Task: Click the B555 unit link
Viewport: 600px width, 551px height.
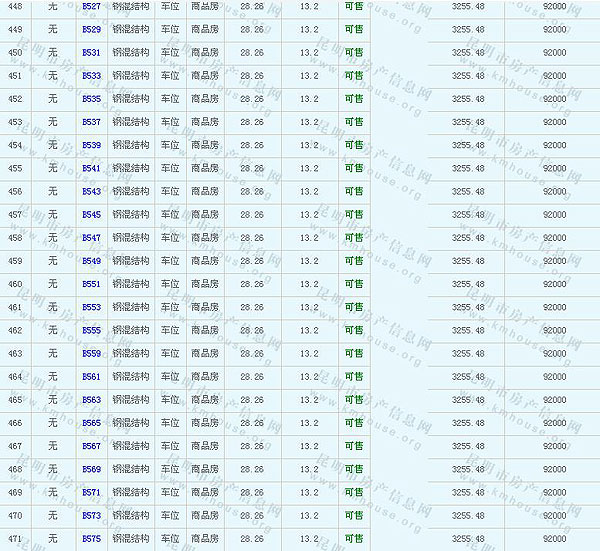Action: [91, 330]
